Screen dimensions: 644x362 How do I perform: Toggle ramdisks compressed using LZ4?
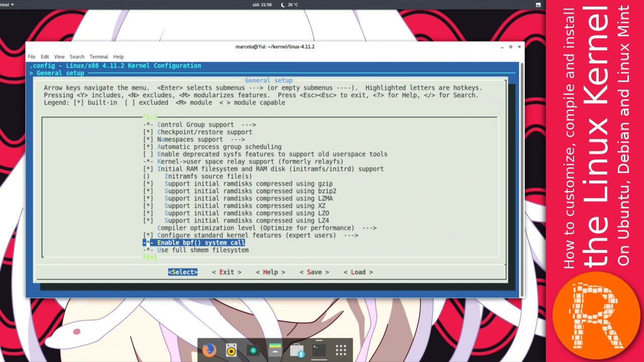tap(236, 220)
